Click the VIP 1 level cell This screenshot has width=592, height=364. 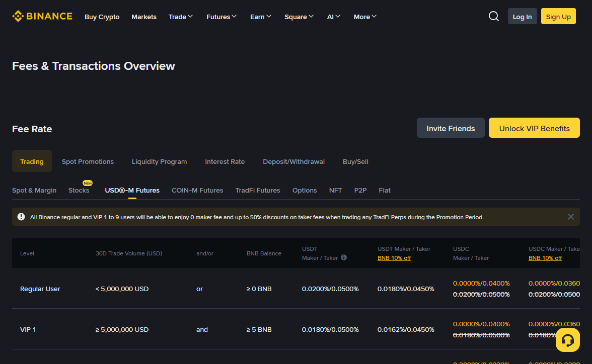pyautogui.click(x=28, y=329)
